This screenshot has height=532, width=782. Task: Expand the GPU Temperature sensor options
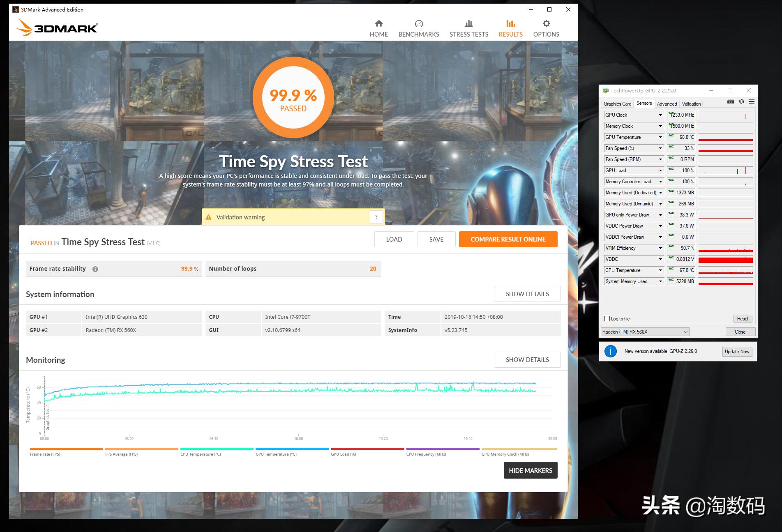pos(660,137)
